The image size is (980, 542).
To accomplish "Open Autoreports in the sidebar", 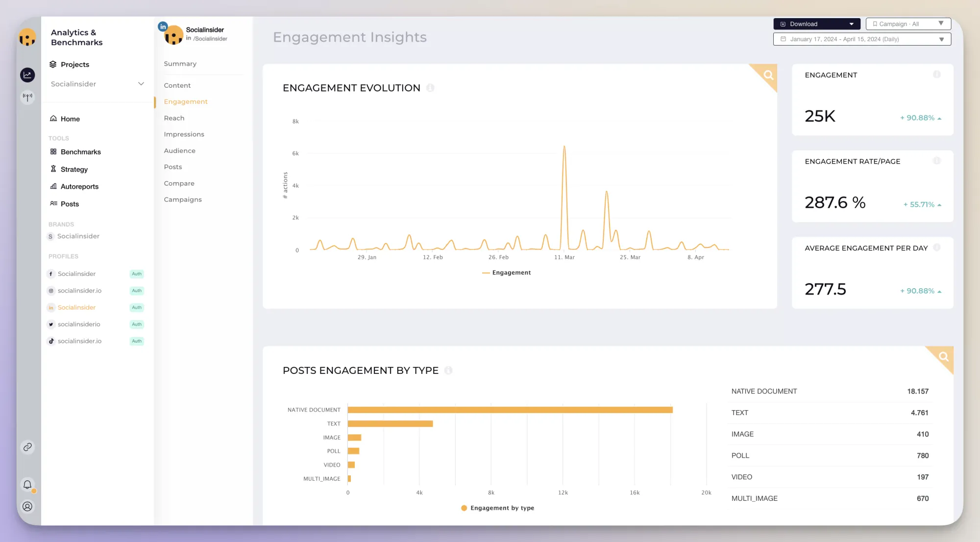I will [79, 186].
